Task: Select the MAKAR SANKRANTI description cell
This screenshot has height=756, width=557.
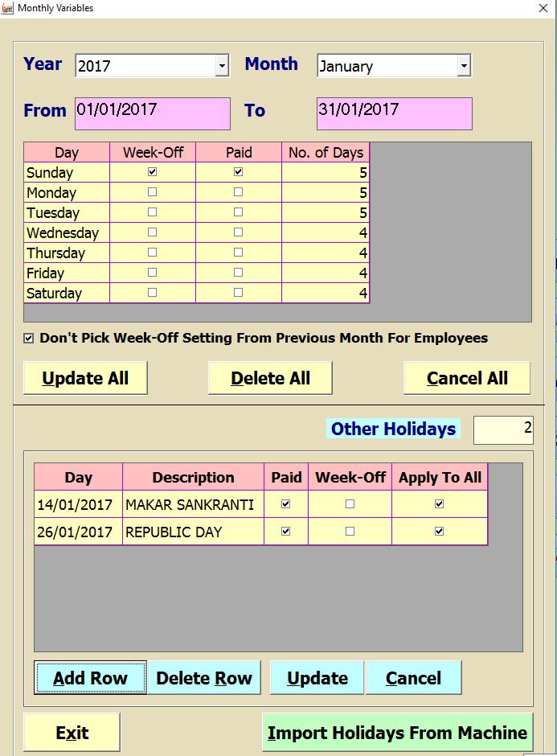Action: [193, 504]
